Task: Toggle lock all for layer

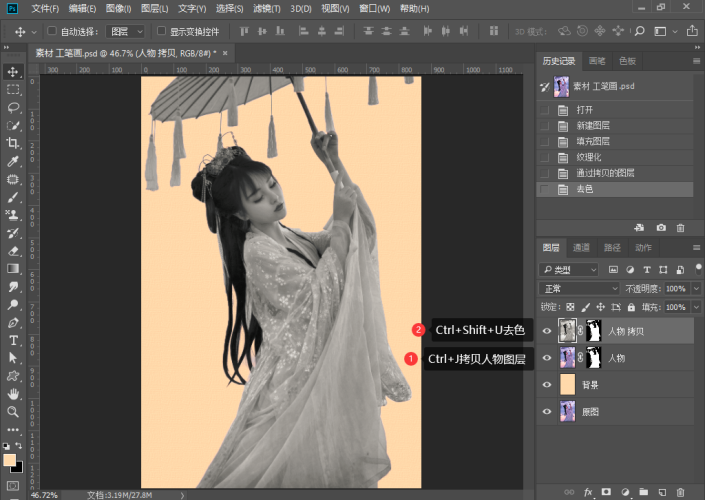Action: 631,307
